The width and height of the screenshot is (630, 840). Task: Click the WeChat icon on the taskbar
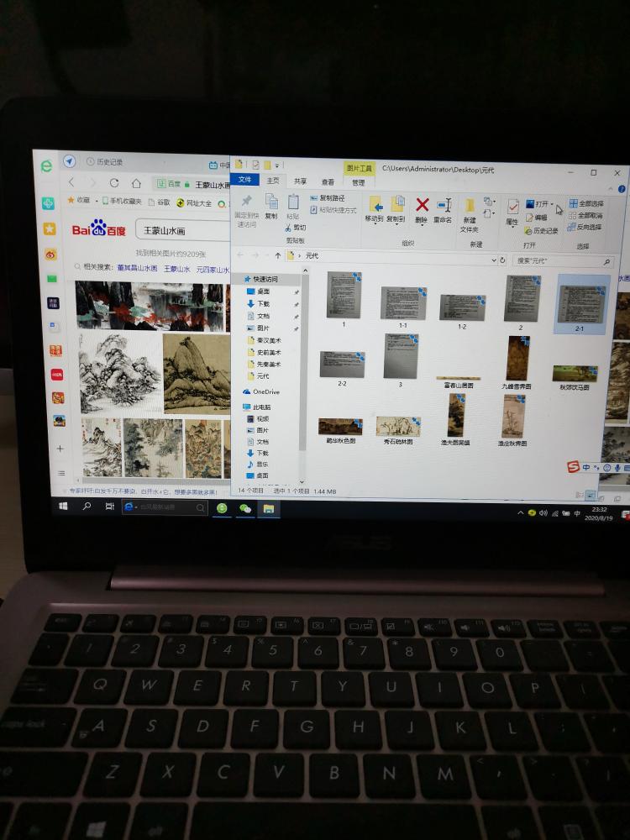point(245,508)
